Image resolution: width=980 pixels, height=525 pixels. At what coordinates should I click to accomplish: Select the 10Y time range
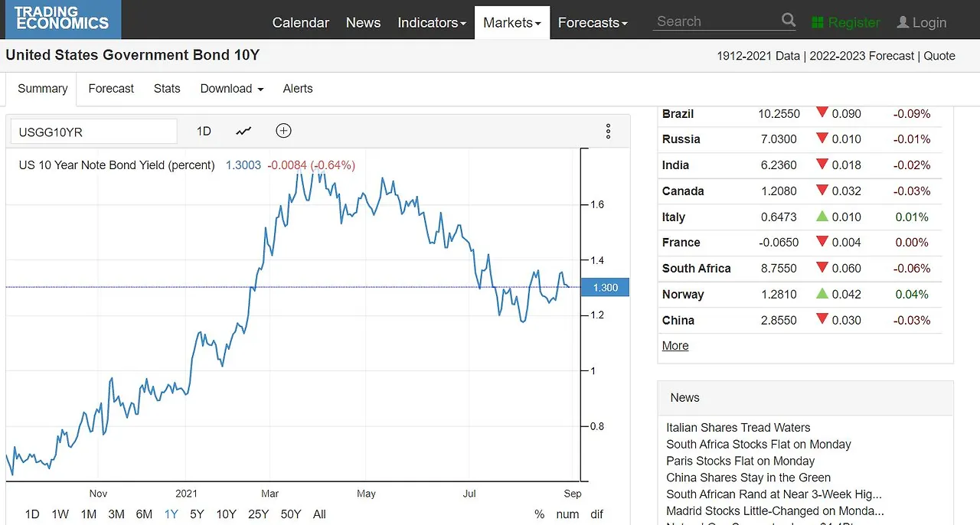coord(226,514)
